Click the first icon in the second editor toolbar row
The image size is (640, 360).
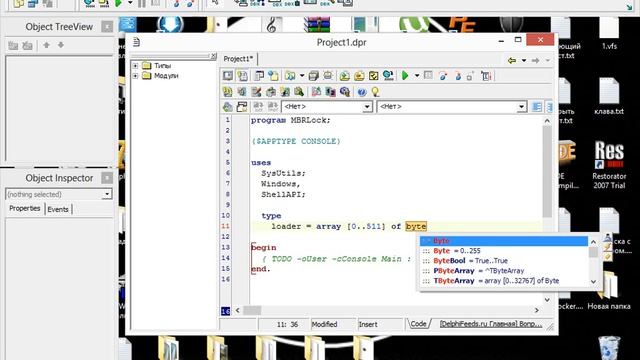pos(227,92)
